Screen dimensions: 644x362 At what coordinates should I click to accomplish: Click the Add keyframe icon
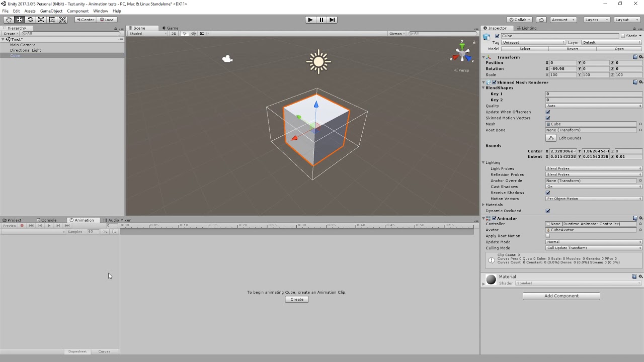coord(105,232)
